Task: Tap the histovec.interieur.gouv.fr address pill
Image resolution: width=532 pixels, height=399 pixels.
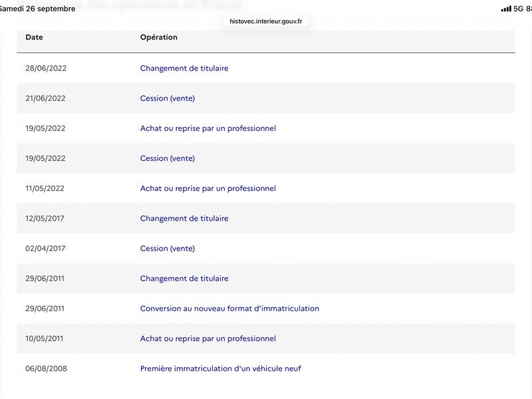Action: pos(265,21)
